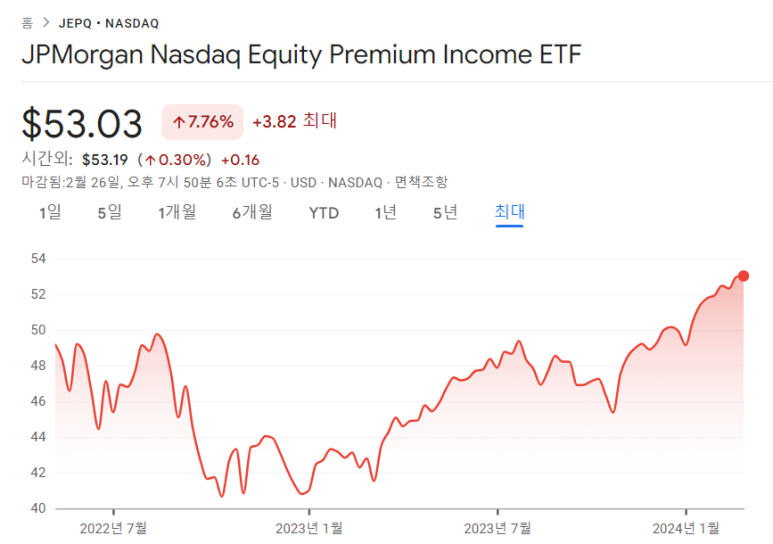The height and width of the screenshot is (544, 773).
Task: Select the 최대 range tab
Action: (509, 212)
